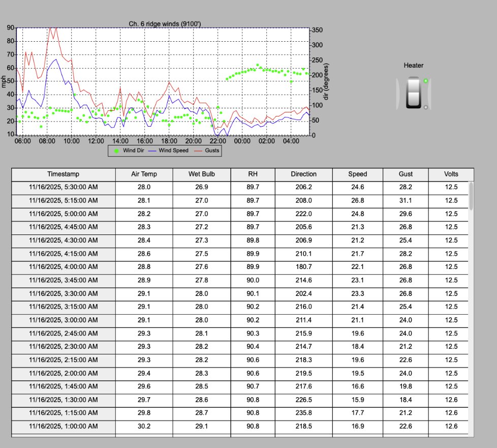Click the Volts column header
Image resolution: width=497 pixels, height=448 pixels.
451,174
